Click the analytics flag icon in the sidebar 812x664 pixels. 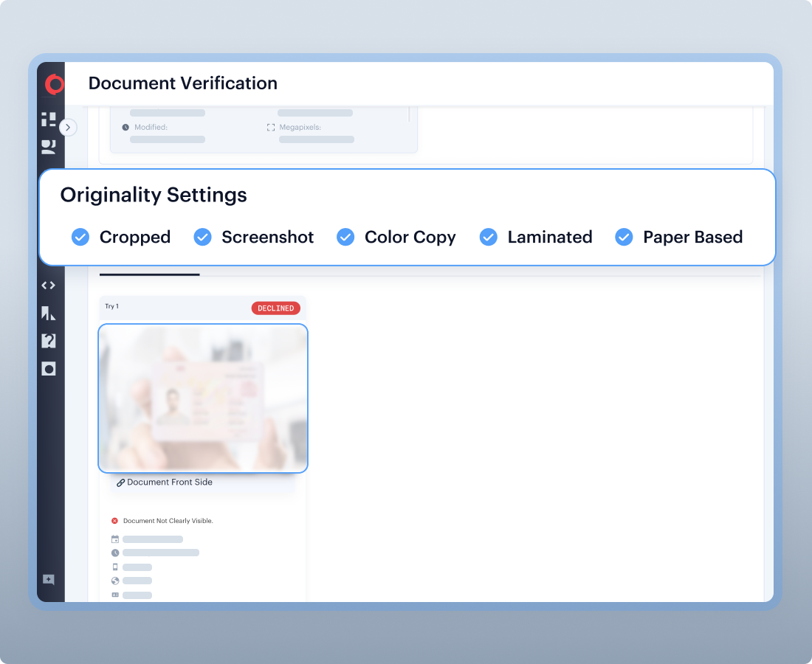(49, 313)
